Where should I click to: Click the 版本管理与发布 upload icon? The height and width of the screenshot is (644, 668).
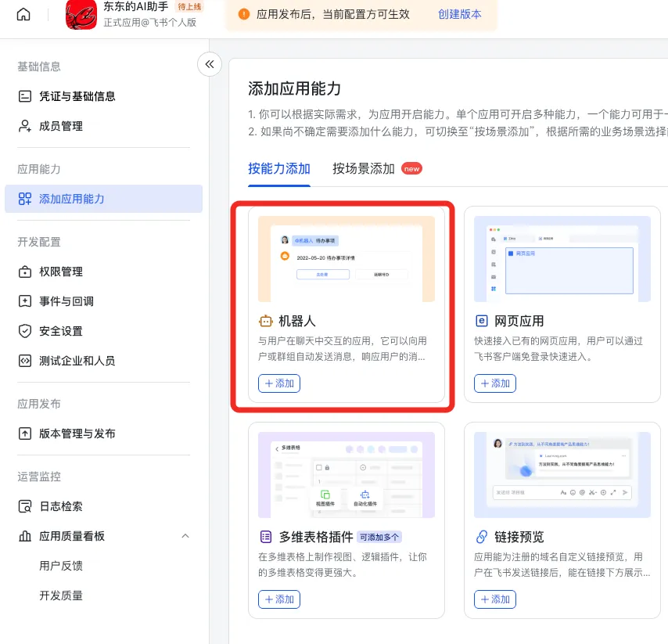click(x=25, y=434)
